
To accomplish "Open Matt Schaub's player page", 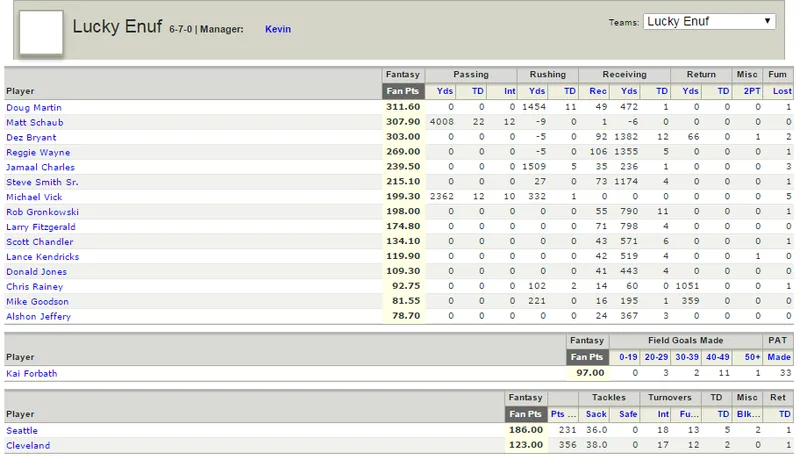I will [35, 122].
